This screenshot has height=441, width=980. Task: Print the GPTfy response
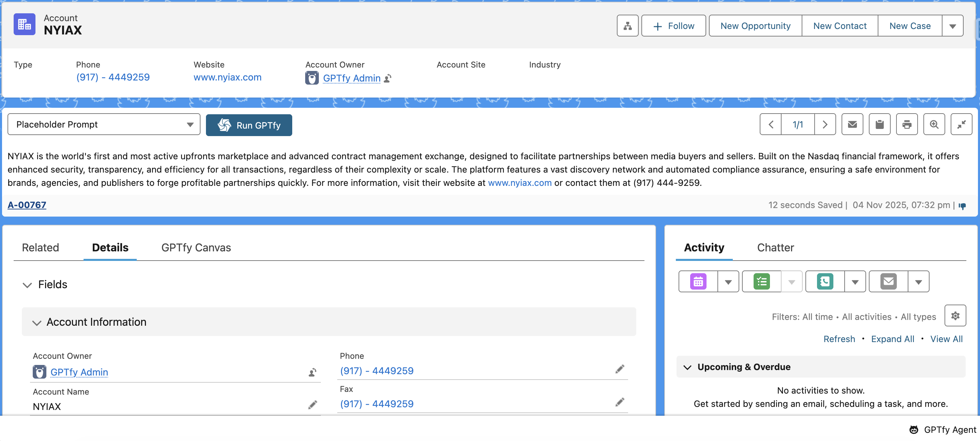907,124
